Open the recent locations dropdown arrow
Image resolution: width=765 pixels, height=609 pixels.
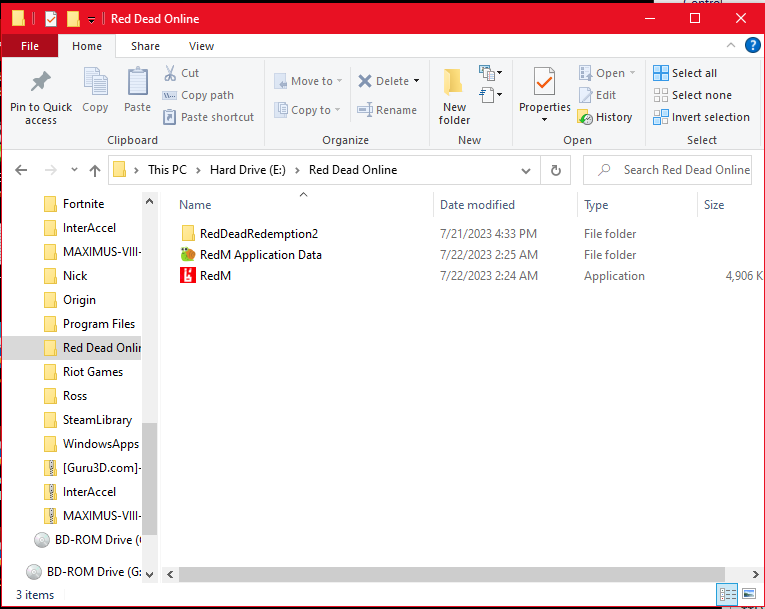tap(74, 170)
